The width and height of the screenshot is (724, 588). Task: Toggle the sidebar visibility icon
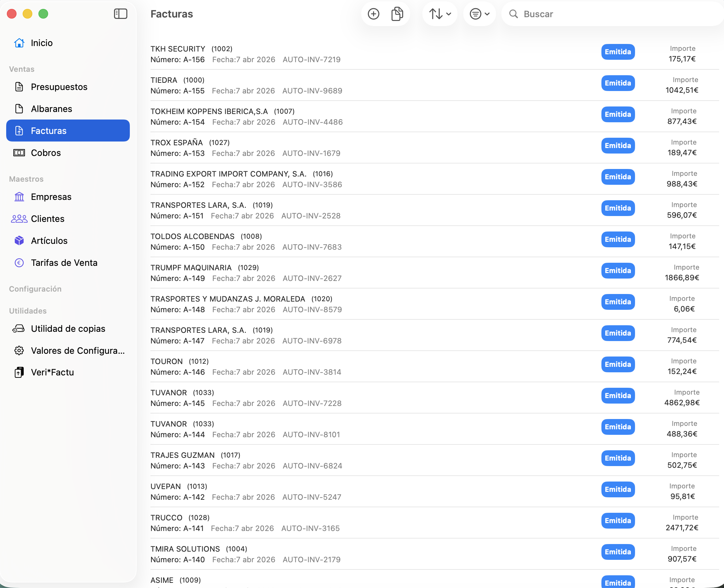[120, 14]
